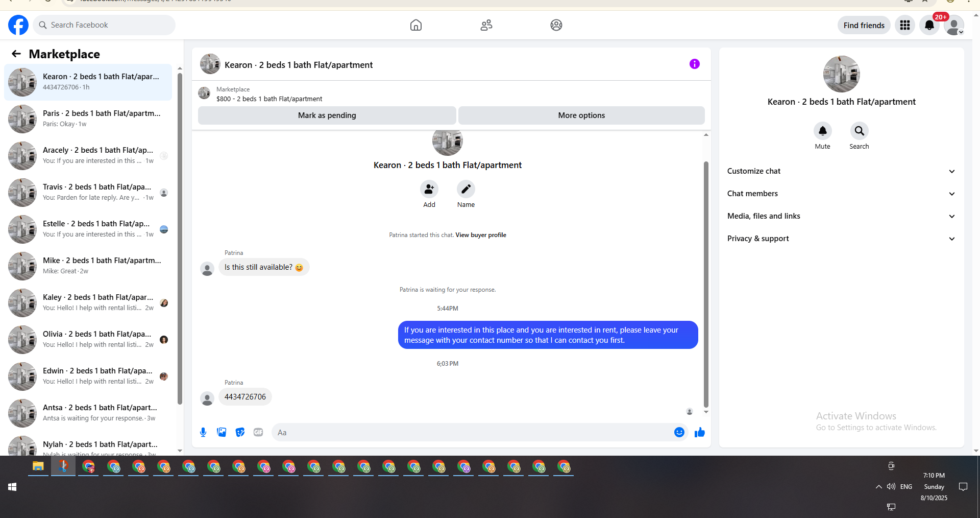This screenshot has width=980, height=518.
Task: Open conversation information purple icon
Action: (695, 64)
